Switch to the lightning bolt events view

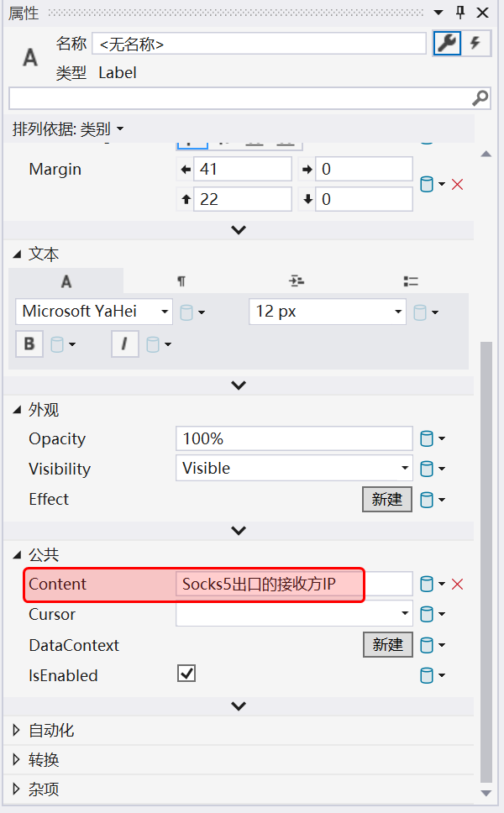(475, 44)
